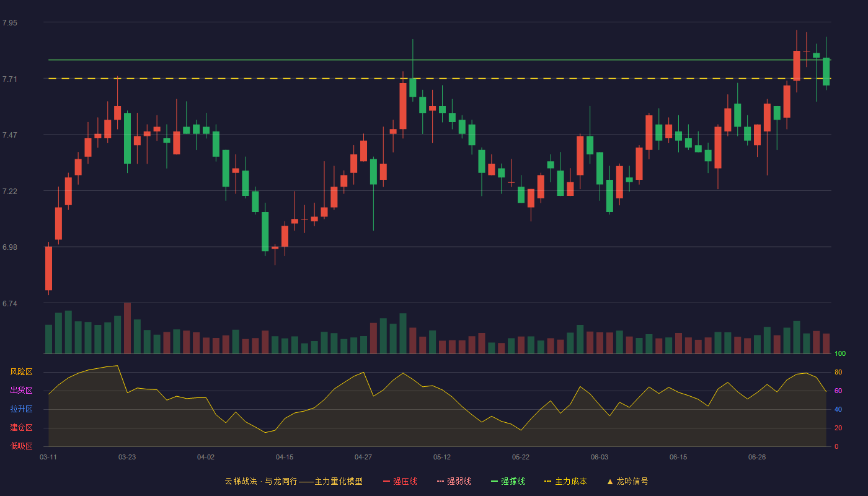
Task: Click the 03-11 date axis label
Action: tap(48, 457)
